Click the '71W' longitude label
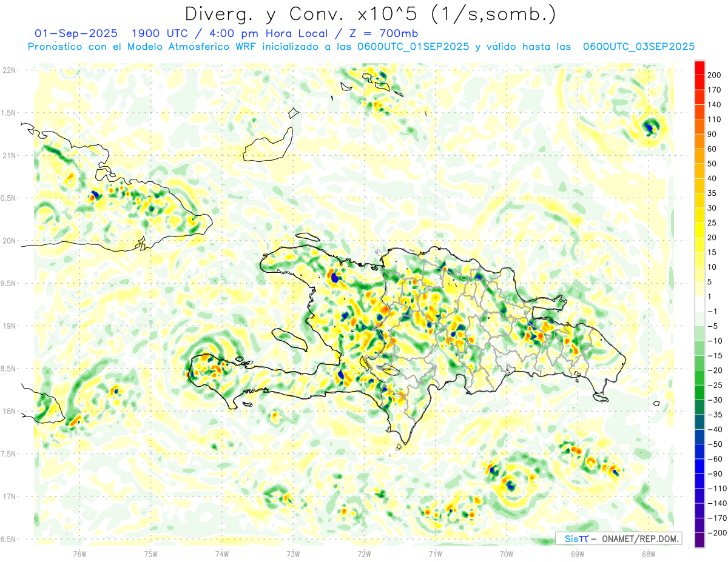Image resolution: width=728 pixels, height=562 pixels. click(435, 554)
